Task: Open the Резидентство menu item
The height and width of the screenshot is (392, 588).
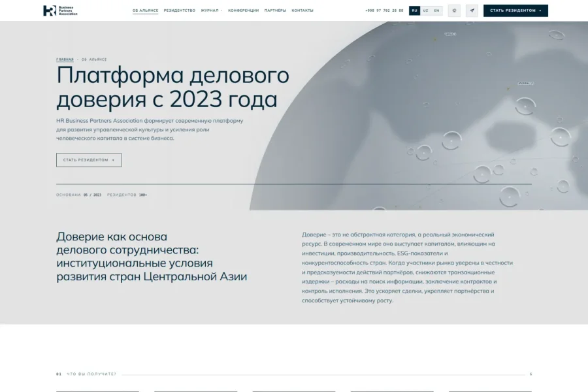Action: [x=179, y=10]
